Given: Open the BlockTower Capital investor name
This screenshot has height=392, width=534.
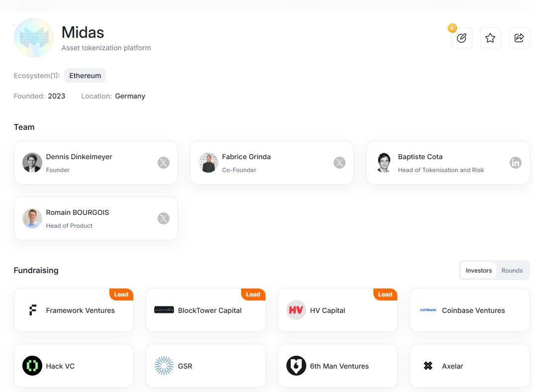Looking at the screenshot, I should [210, 310].
